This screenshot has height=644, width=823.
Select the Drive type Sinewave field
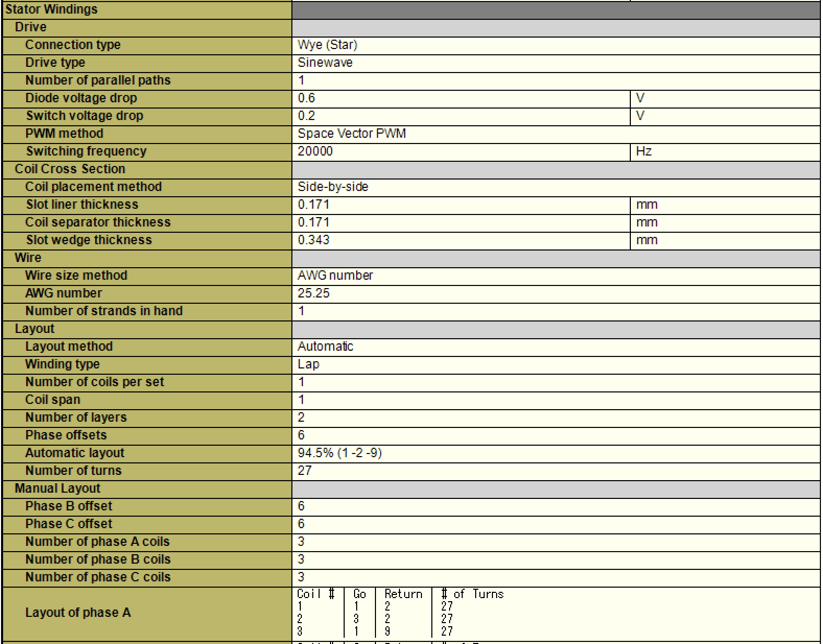click(x=325, y=63)
